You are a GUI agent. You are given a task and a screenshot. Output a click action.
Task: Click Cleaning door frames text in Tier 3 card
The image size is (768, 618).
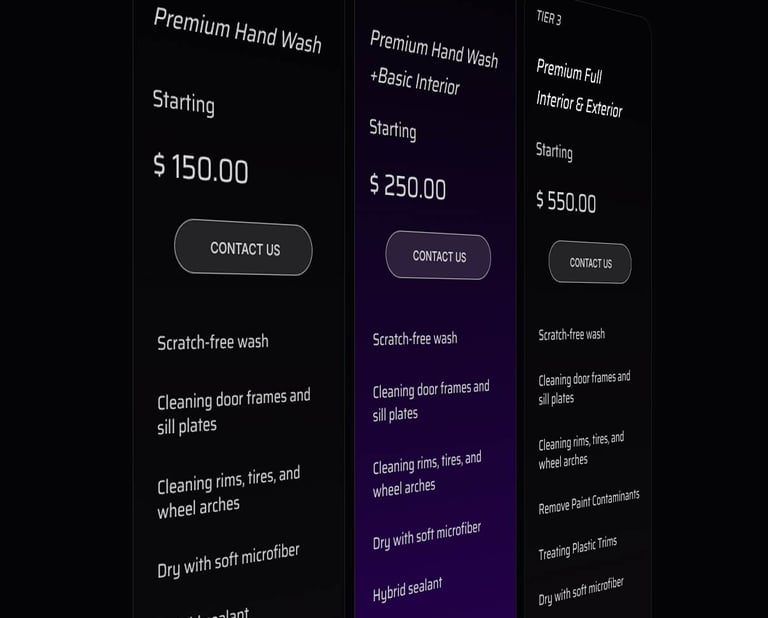coord(584,388)
